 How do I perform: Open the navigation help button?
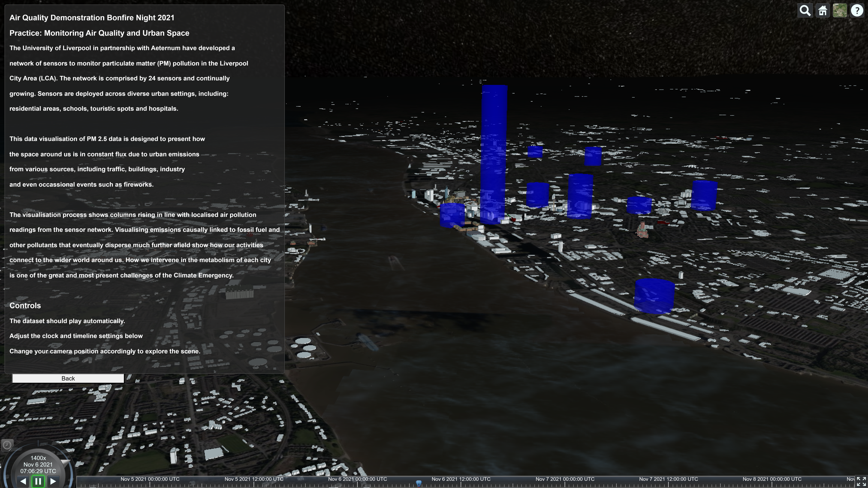click(x=857, y=11)
